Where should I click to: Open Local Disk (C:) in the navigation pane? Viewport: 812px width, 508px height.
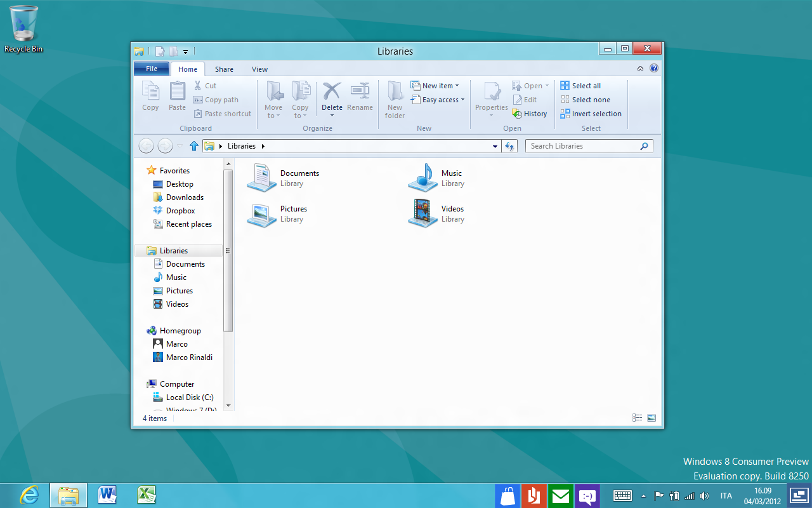pos(183,398)
